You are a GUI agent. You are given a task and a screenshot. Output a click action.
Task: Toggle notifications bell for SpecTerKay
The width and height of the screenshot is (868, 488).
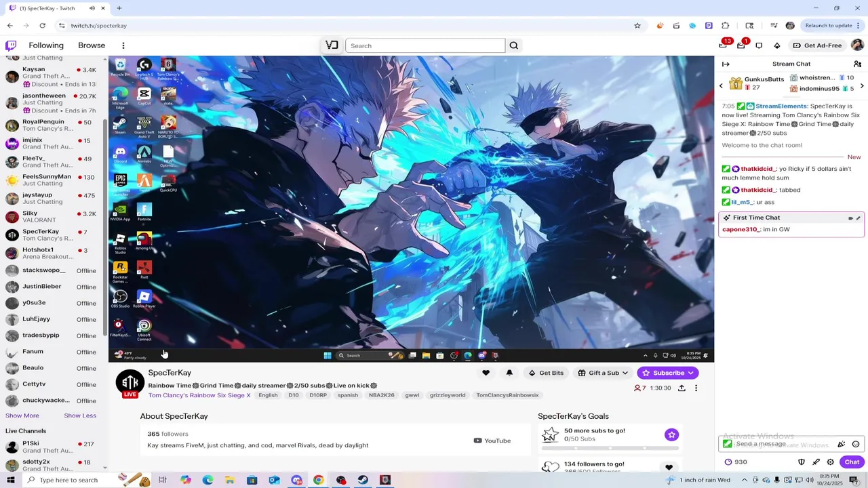(509, 373)
